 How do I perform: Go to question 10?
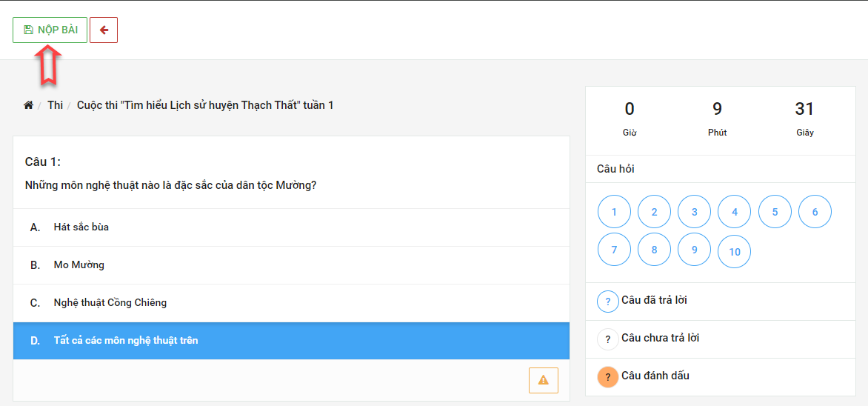(735, 252)
